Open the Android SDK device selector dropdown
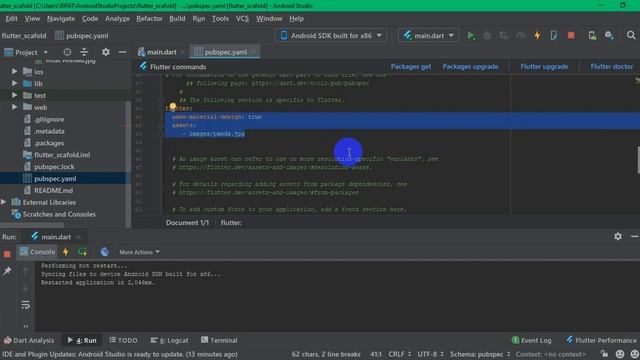 point(331,36)
